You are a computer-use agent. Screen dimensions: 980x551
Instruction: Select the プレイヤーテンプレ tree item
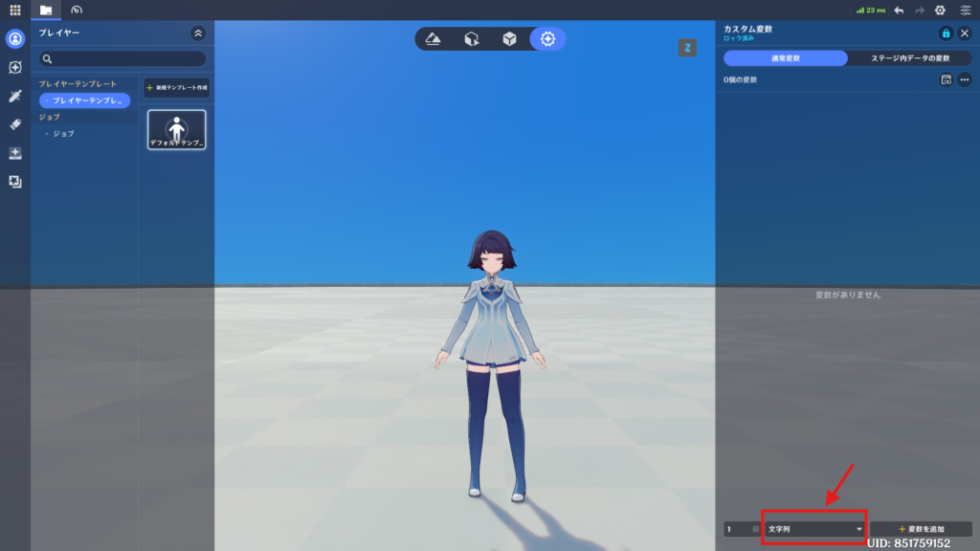pyautogui.click(x=84, y=100)
